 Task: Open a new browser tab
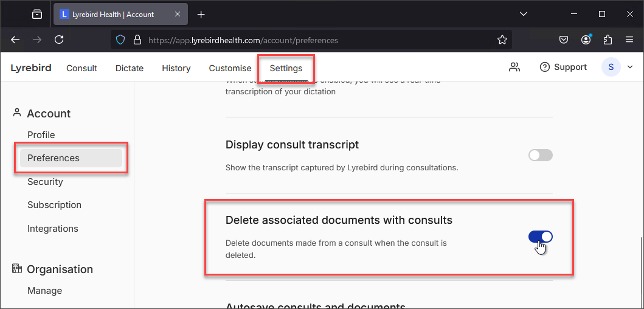[201, 15]
